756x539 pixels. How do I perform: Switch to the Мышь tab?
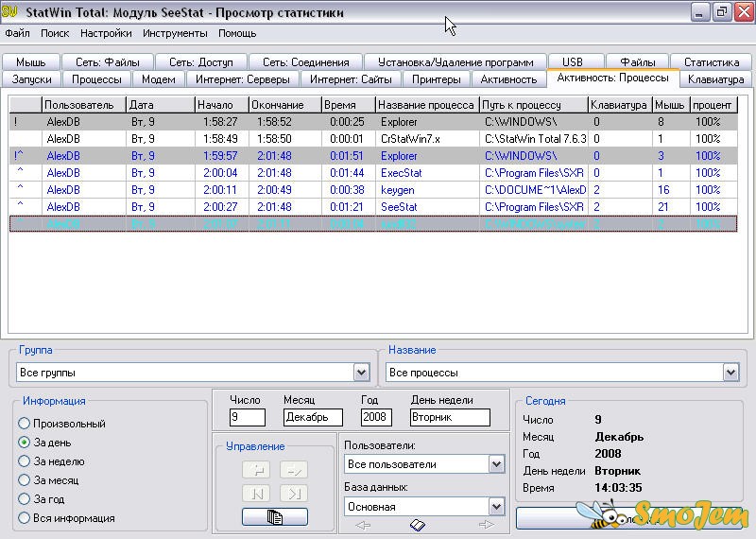coord(31,62)
